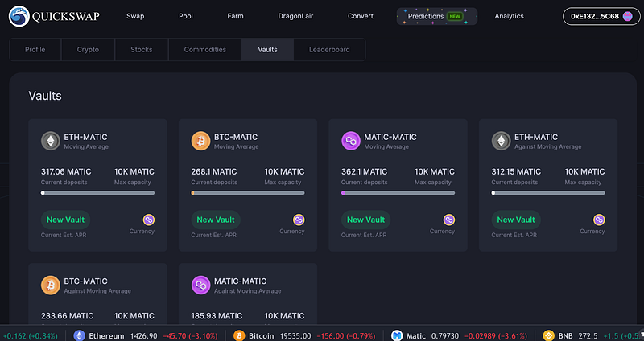Image resolution: width=644 pixels, height=341 pixels.
Task: Click the currency icon in the 268.1 MATIC vault card
Action: (299, 220)
